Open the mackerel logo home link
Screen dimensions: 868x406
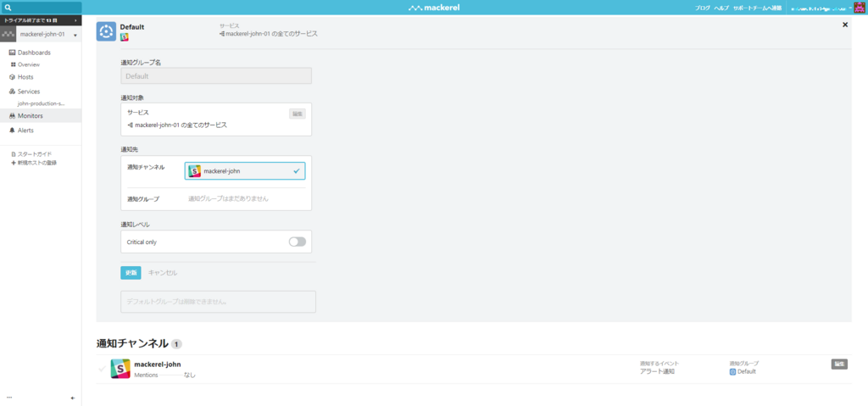(x=434, y=8)
